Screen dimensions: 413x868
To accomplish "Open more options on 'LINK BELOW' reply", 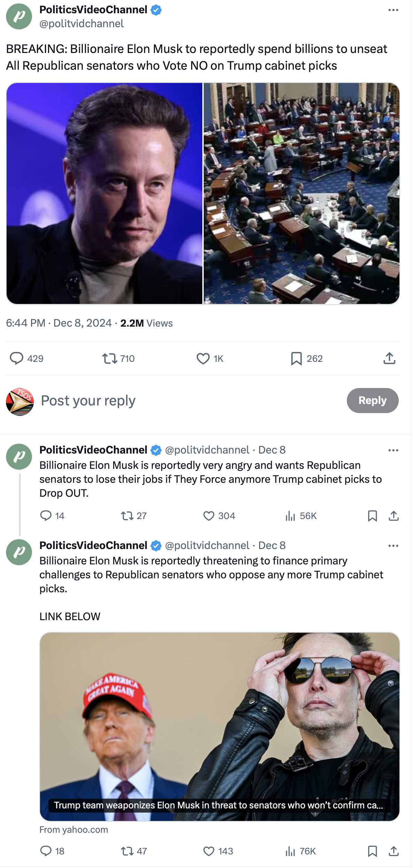I will (393, 546).
